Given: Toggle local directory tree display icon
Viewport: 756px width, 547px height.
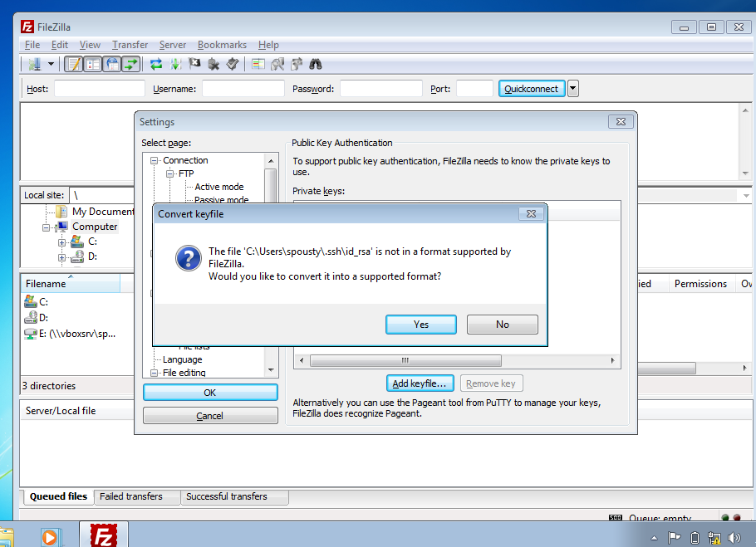Looking at the screenshot, I should coord(93,64).
